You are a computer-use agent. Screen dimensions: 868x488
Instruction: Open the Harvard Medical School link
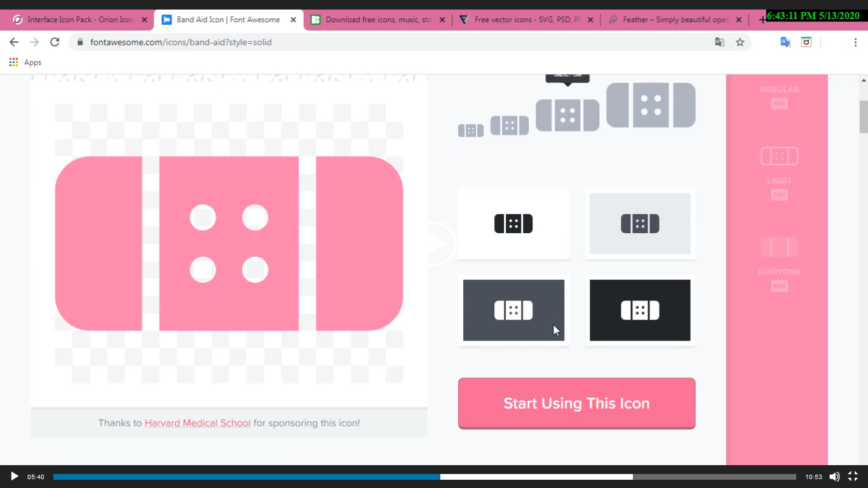tap(198, 423)
